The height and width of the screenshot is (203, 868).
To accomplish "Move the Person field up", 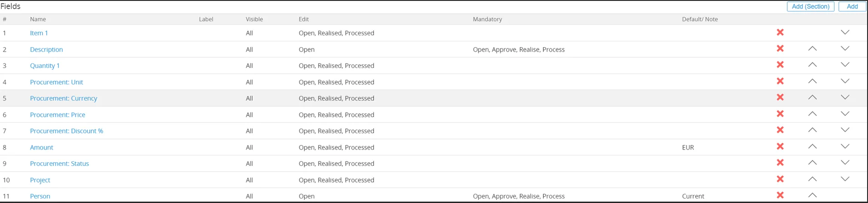I will pyautogui.click(x=812, y=195).
